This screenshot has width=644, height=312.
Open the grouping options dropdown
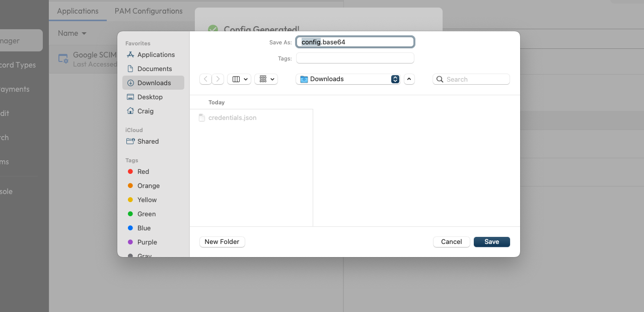(266, 79)
